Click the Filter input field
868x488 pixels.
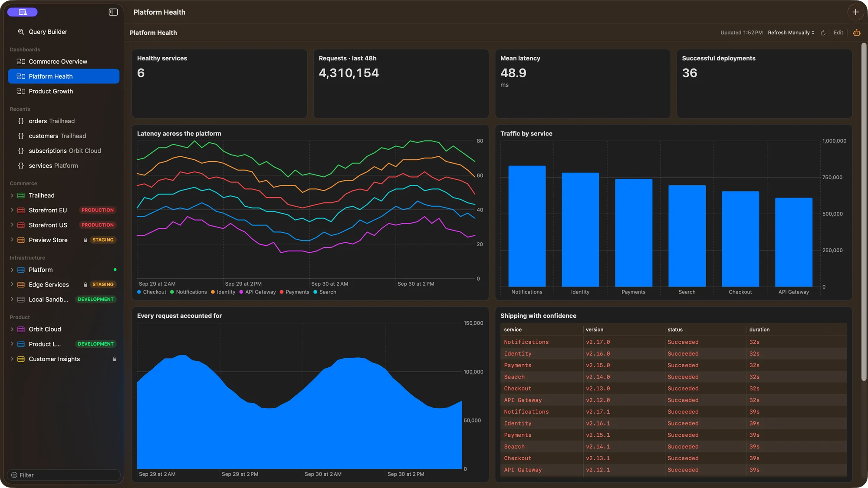(63, 475)
